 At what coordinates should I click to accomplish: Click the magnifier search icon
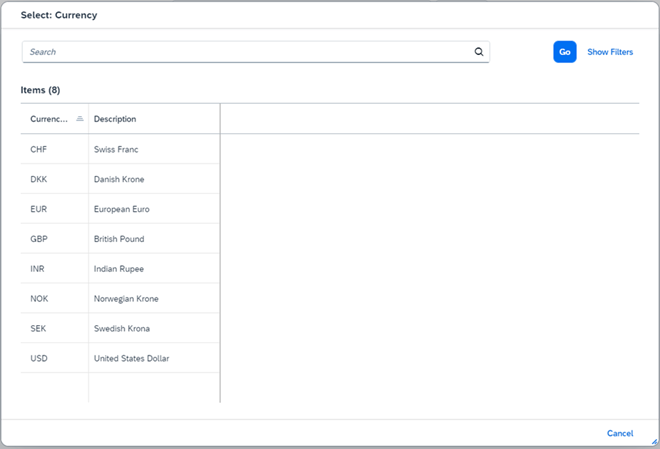(x=479, y=52)
